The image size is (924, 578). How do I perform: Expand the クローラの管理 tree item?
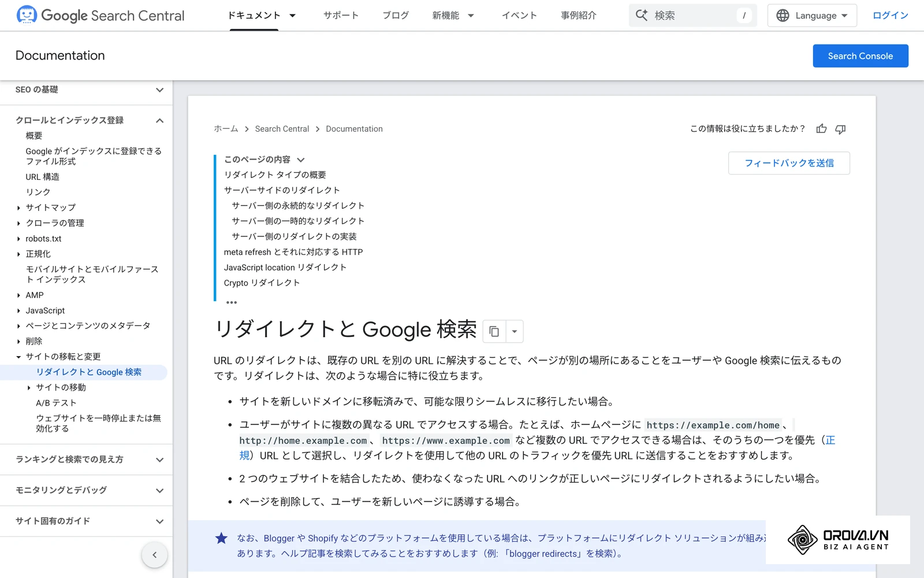[18, 223]
